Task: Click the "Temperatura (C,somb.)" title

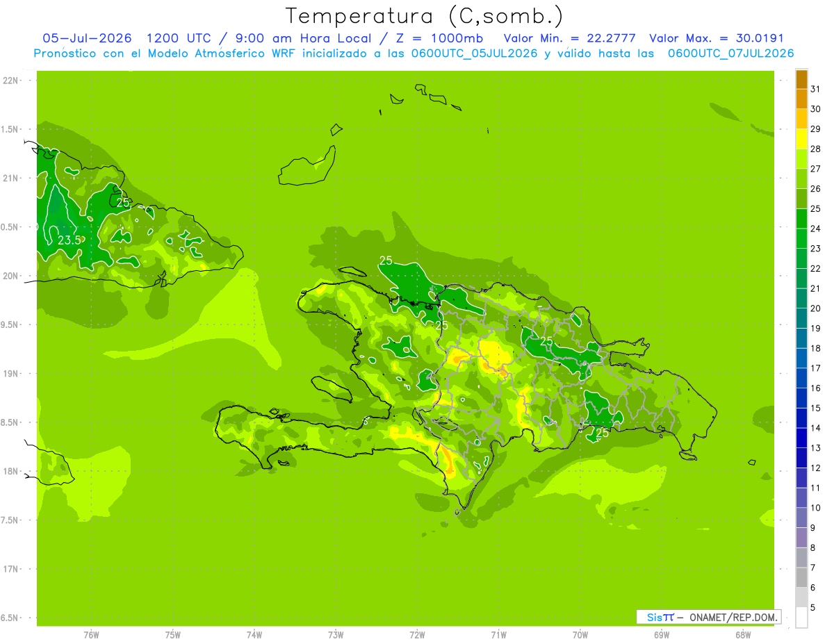Action: pos(424,16)
